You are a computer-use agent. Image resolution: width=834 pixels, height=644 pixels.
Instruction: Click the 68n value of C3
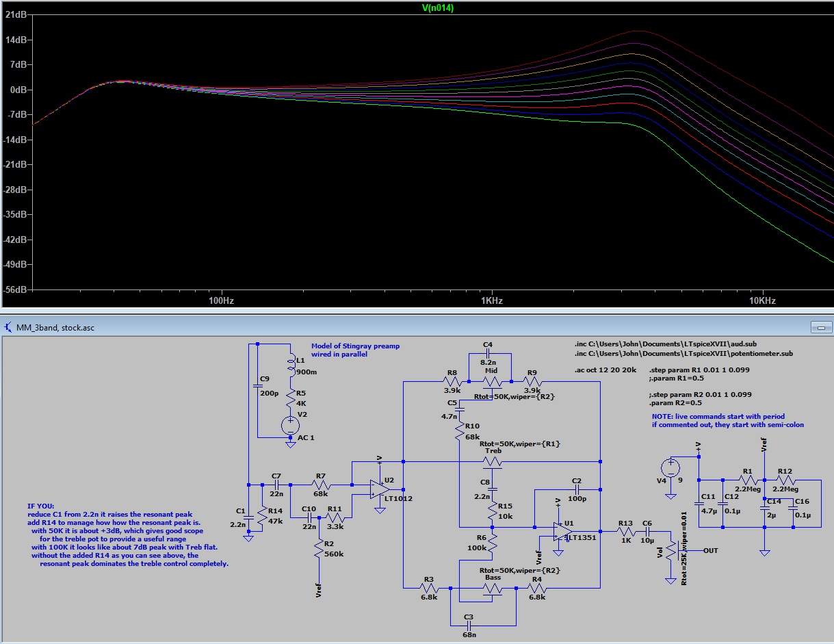(x=469, y=634)
